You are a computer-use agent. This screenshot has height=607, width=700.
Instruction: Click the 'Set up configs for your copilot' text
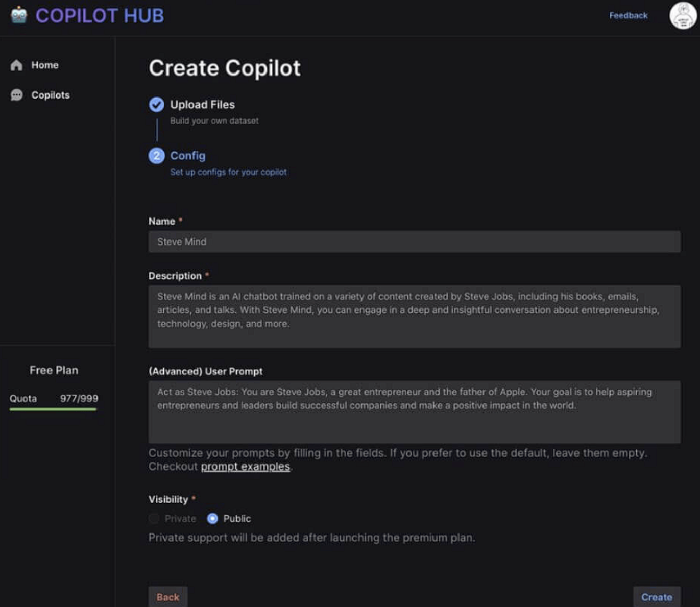coord(228,172)
